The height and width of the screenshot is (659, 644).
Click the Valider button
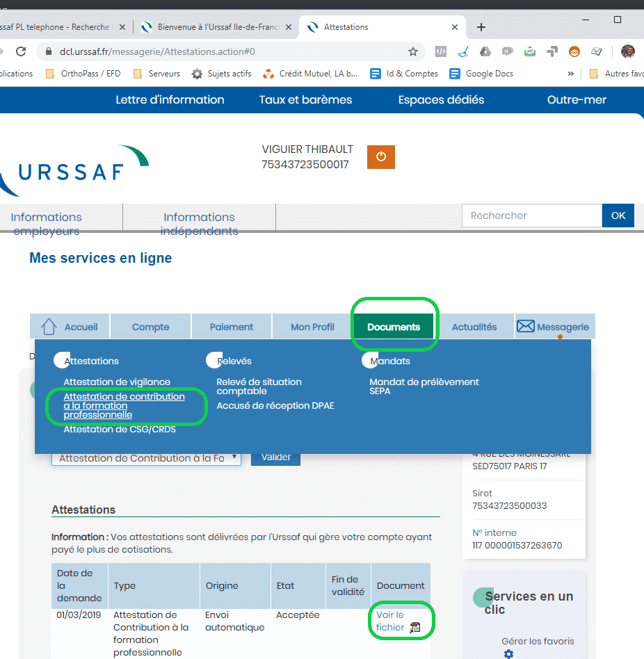275,457
